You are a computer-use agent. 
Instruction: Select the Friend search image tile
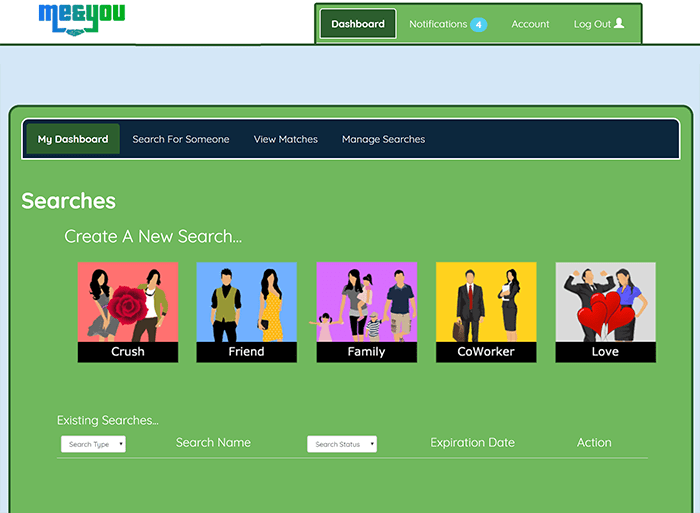pyautogui.click(x=246, y=302)
